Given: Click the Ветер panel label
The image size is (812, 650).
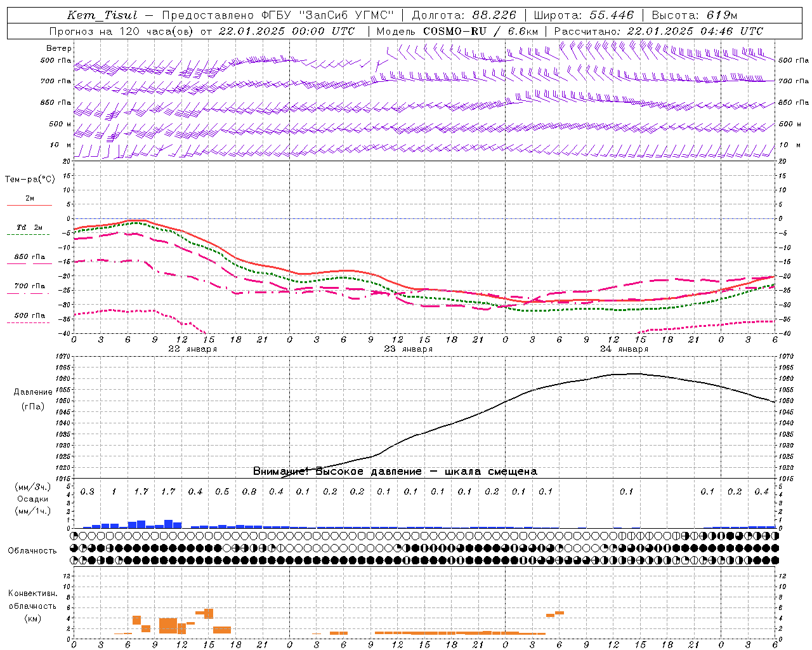Looking at the screenshot, I should [x=59, y=48].
